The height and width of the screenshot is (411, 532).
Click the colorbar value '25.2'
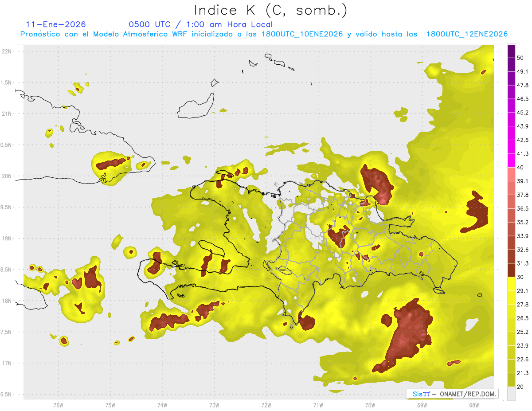click(523, 332)
